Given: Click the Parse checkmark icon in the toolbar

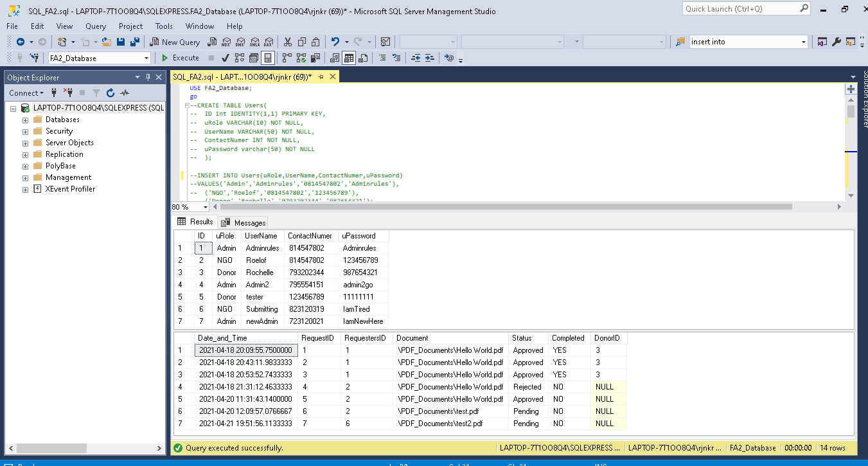Looking at the screenshot, I should pyautogui.click(x=226, y=58).
